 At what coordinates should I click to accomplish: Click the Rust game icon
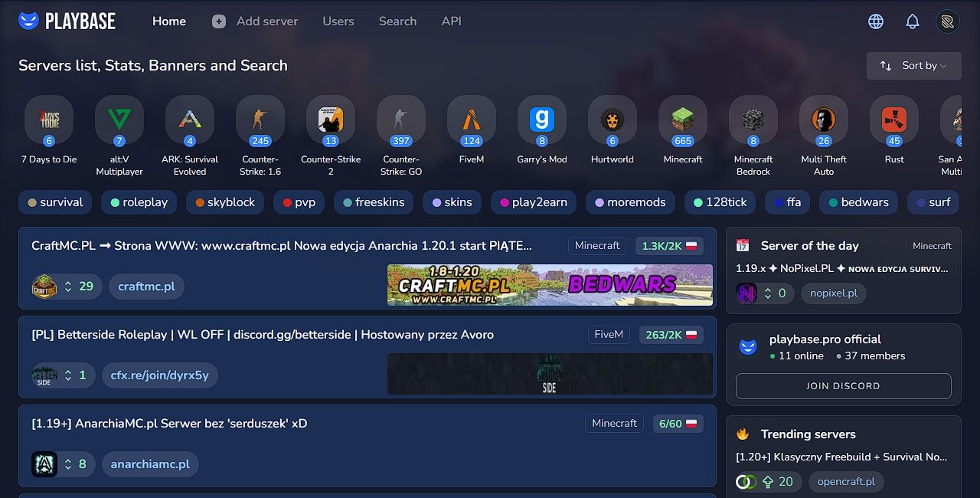pos(893,120)
